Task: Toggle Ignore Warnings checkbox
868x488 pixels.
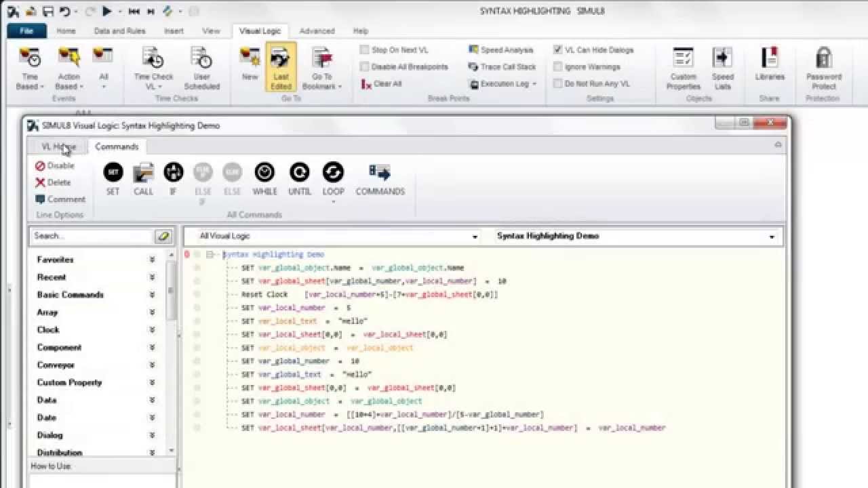Action: coord(557,67)
